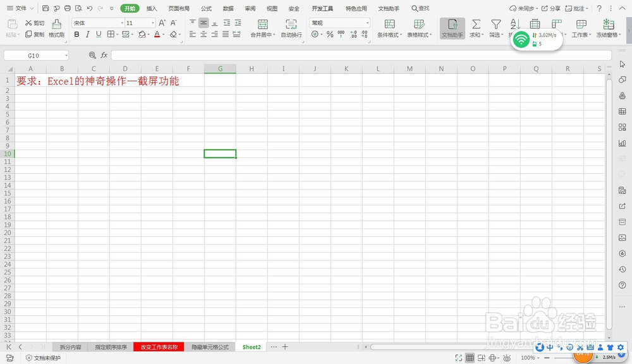Open the number format dropdown (常规)
This screenshot has width=632, height=364.
pyautogui.click(x=367, y=23)
